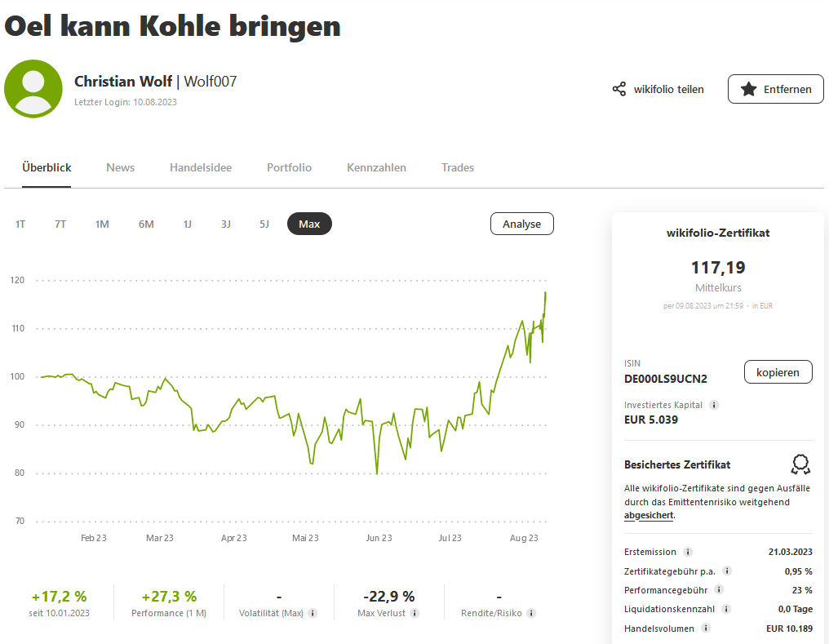This screenshot has height=644, width=829.
Task: Switch to the Kennzahlen tab
Action: pos(376,167)
